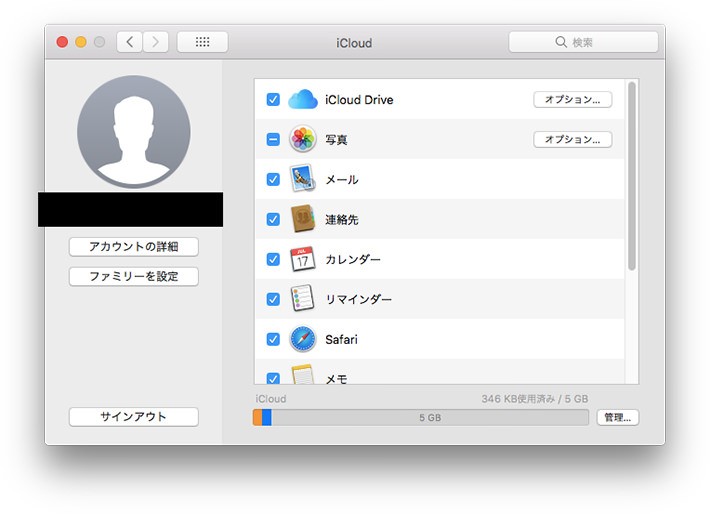Click the Photos flower icon
The image size is (710, 514).
[302, 139]
